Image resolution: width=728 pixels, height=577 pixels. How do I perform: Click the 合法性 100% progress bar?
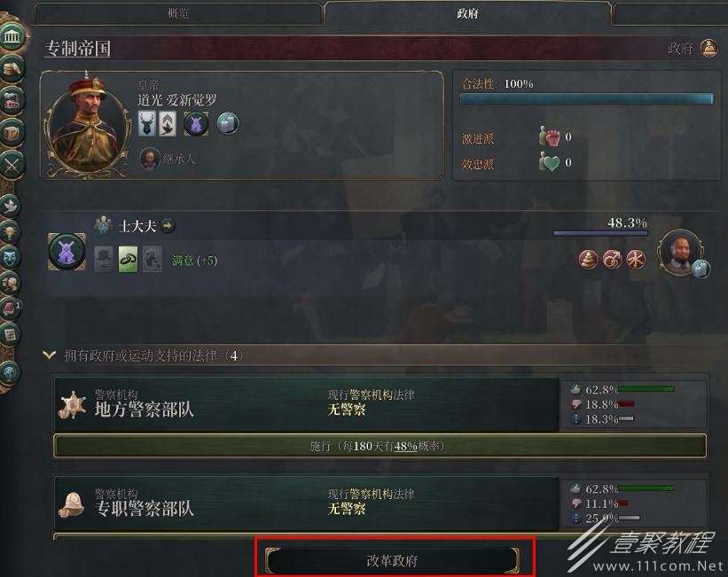(587, 99)
